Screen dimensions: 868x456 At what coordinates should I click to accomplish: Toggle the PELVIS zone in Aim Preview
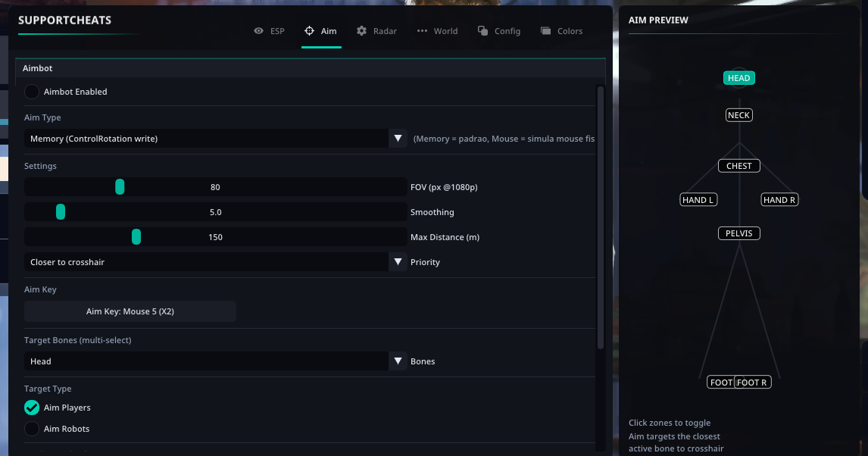(x=739, y=233)
